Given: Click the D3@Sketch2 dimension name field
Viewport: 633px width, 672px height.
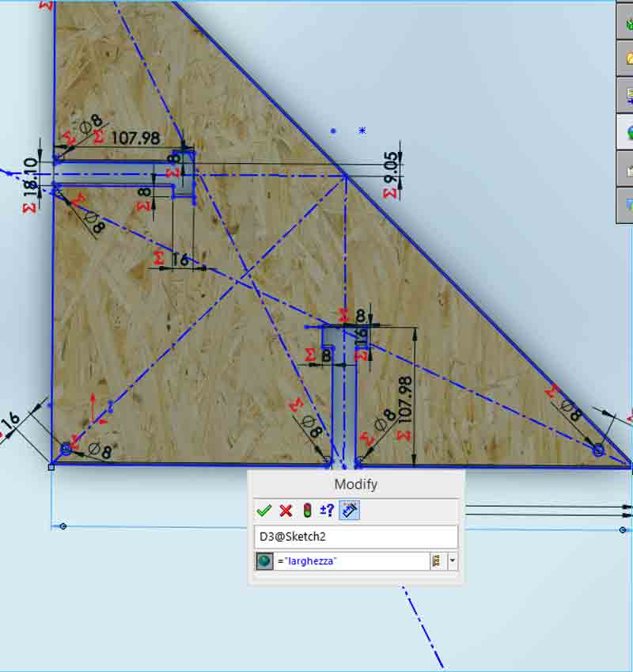Looking at the screenshot, I should pos(356,537).
